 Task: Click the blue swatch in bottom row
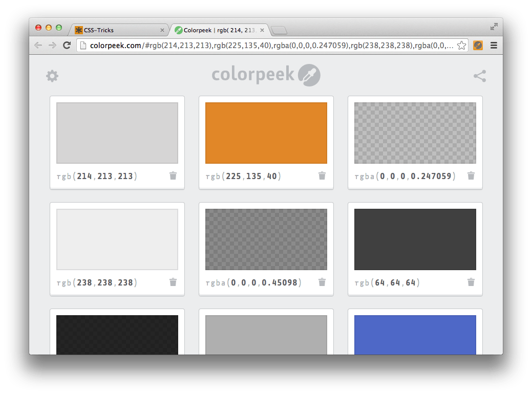click(415, 335)
